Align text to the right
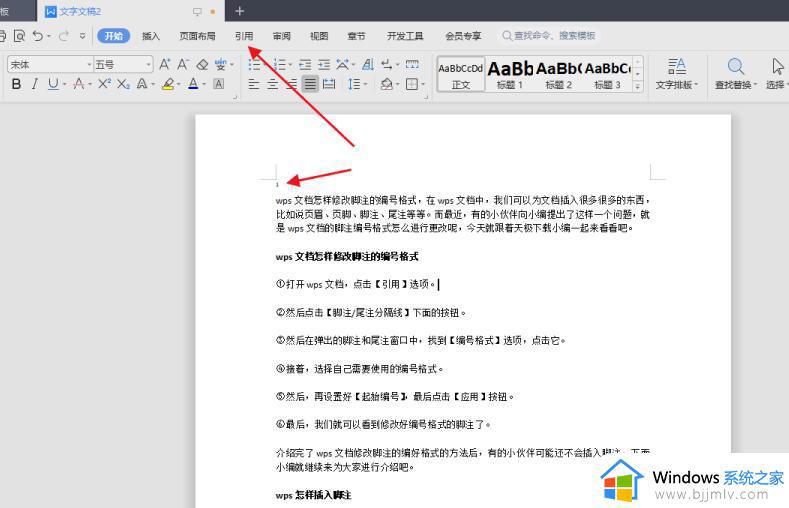Image resolution: width=789 pixels, height=508 pixels. click(291, 84)
